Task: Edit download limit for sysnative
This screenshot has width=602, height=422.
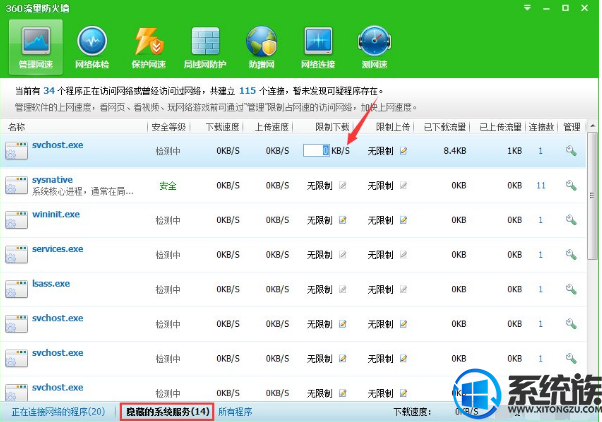Action: (x=342, y=186)
